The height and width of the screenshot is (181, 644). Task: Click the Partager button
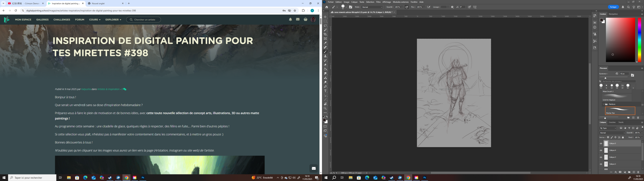click(613, 7)
